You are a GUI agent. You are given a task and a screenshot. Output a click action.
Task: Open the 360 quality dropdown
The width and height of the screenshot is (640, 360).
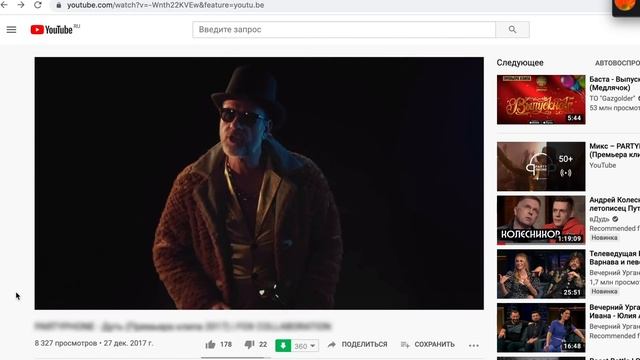point(305,346)
